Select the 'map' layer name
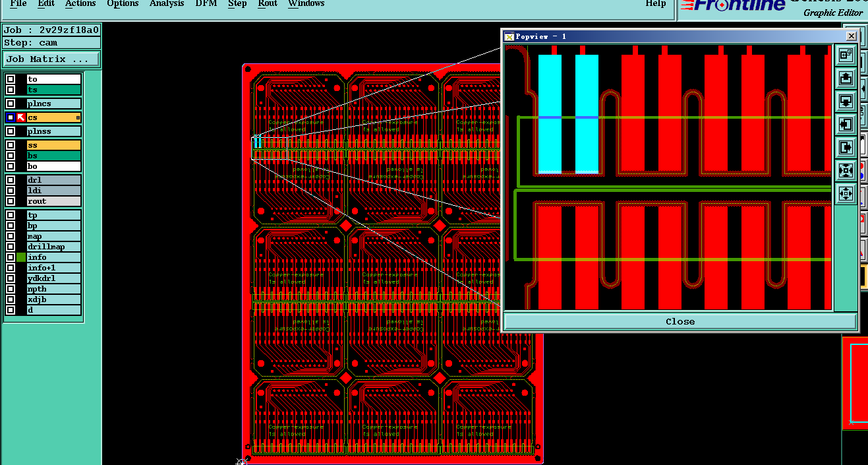 (53, 236)
